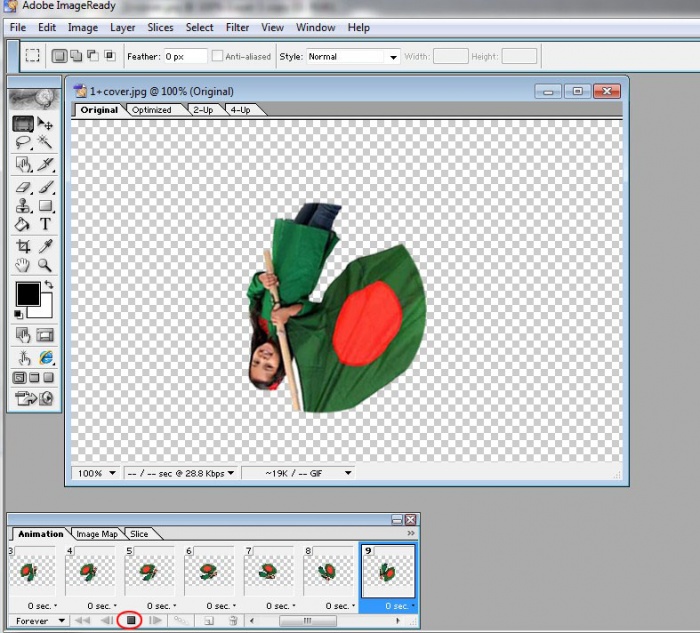Select the Hand tool
Screen dimensions: 700x633
[x=23, y=266]
